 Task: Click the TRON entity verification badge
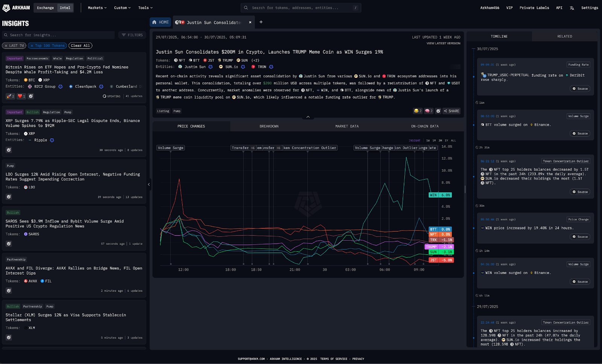click(271, 67)
